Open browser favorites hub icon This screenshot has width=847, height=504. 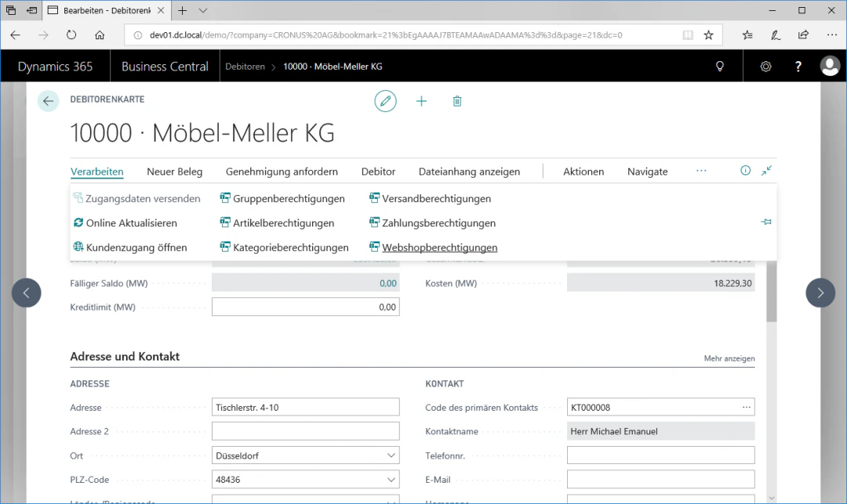[747, 35]
